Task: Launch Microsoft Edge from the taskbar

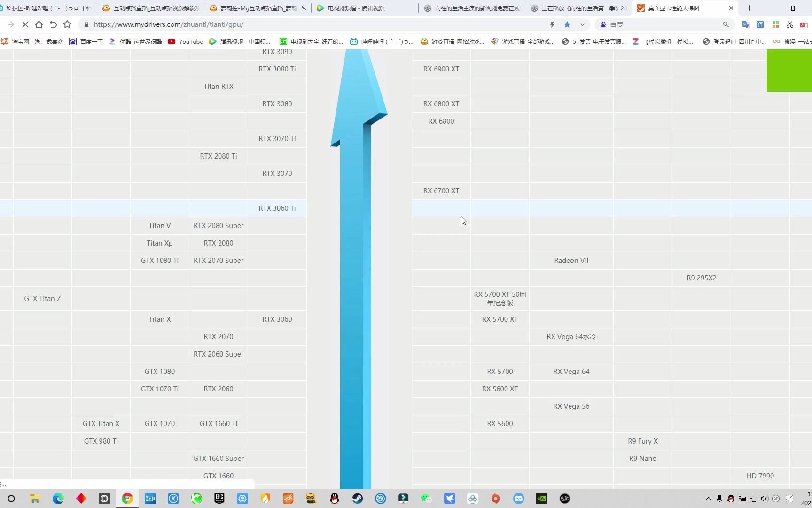Action: [58, 499]
